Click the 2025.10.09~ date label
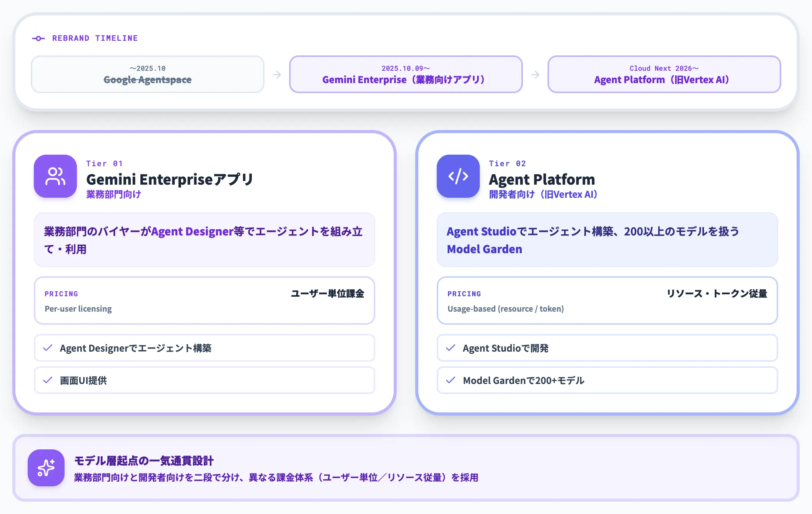The height and width of the screenshot is (514, 812). click(x=406, y=68)
